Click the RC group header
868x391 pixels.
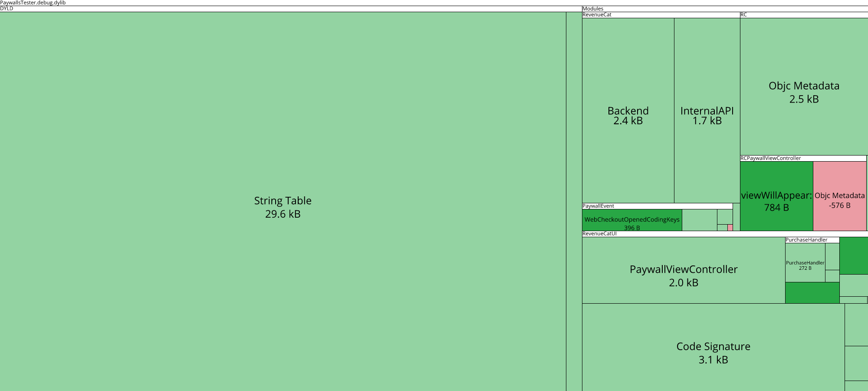tap(804, 15)
